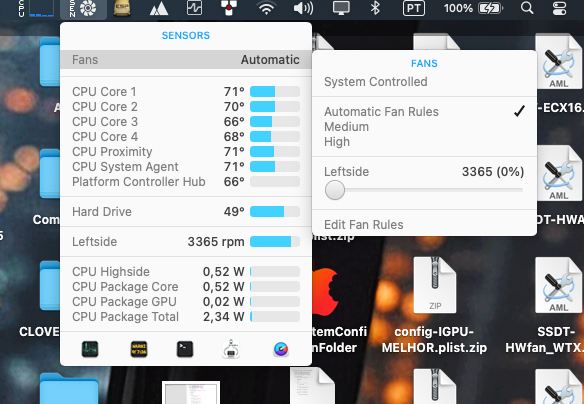584x404 pixels.
Task: Click Edit Fan Rules
Action: point(364,225)
